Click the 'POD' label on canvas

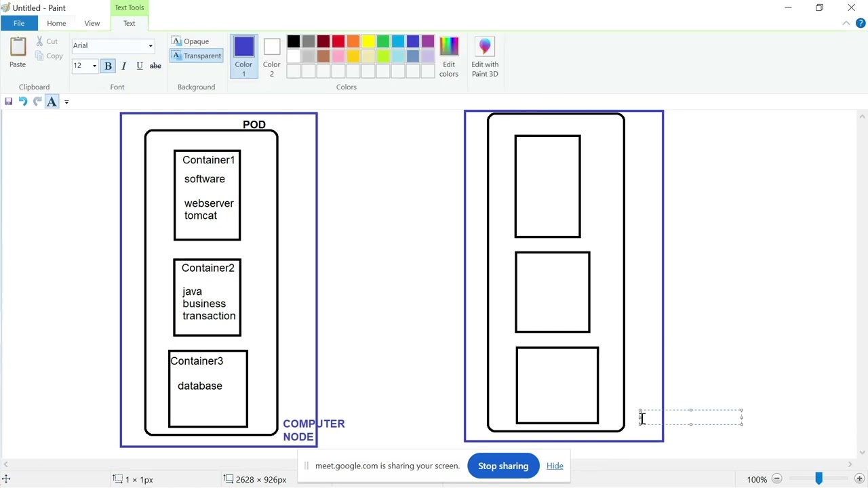click(x=254, y=125)
